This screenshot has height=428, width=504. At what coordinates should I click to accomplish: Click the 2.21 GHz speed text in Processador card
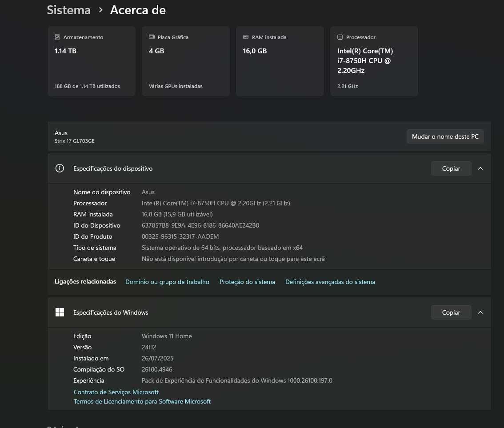(x=348, y=86)
